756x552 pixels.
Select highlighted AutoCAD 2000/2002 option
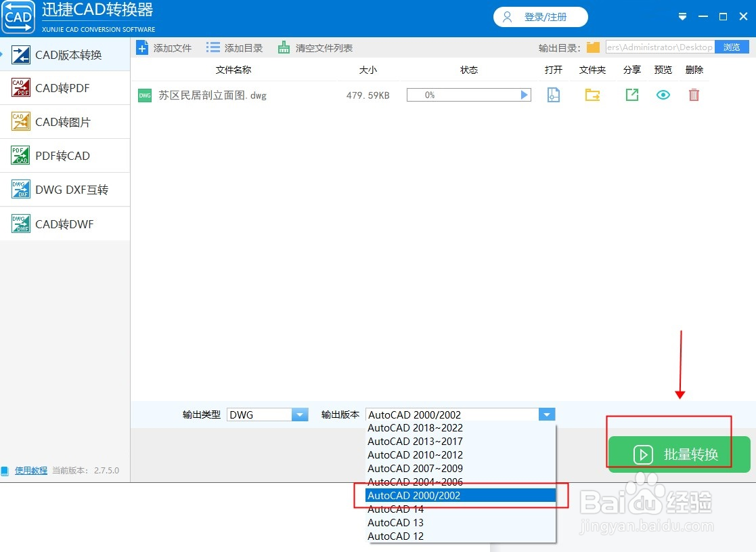(460, 496)
